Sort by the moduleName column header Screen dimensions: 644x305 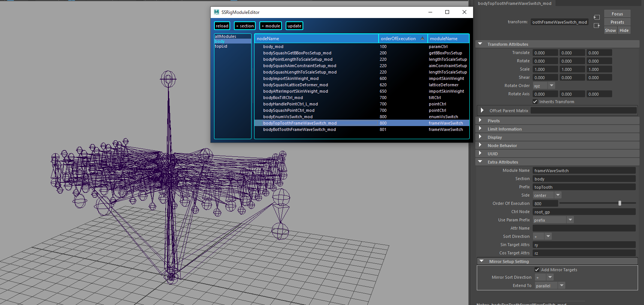[x=448, y=38]
